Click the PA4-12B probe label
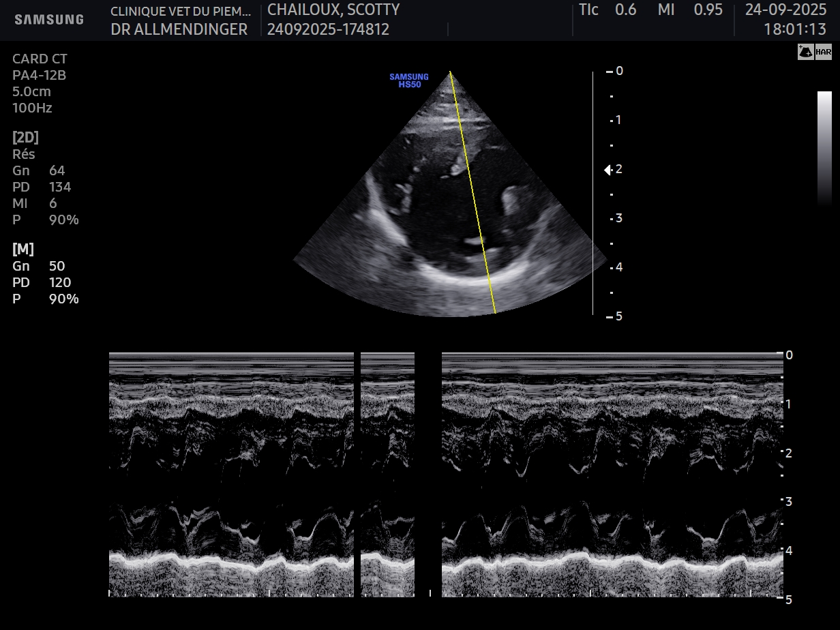Screen dimensions: 840x630 coord(39,75)
